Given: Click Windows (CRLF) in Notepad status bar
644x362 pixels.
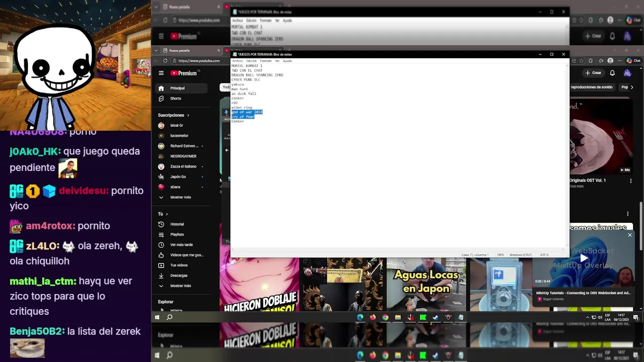Looking at the screenshot, I should 520,255.
